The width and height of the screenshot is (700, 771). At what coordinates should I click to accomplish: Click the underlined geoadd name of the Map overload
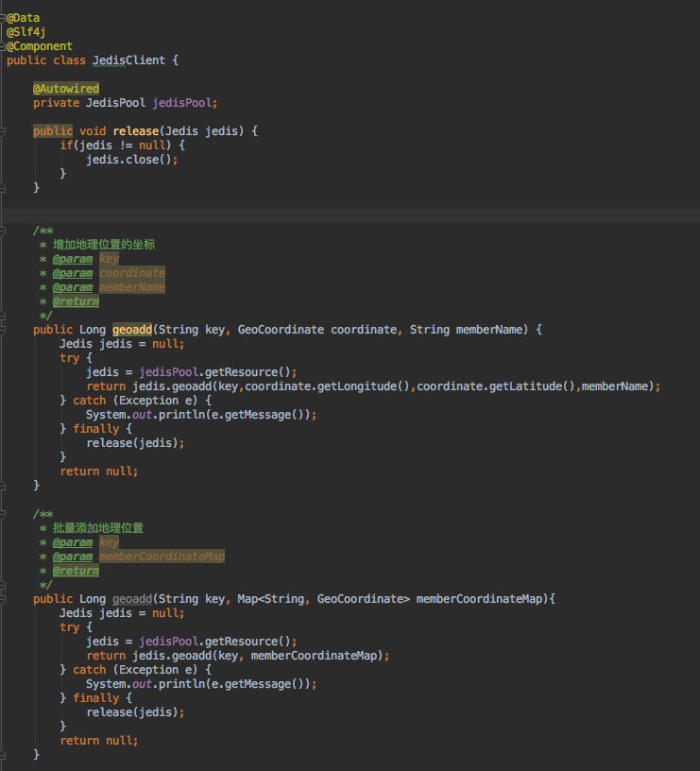pos(132,599)
